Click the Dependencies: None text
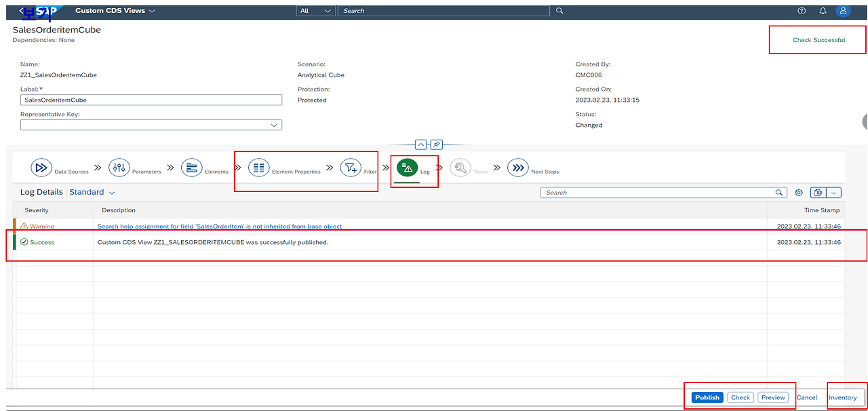The height and width of the screenshot is (411, 868). 43,40
